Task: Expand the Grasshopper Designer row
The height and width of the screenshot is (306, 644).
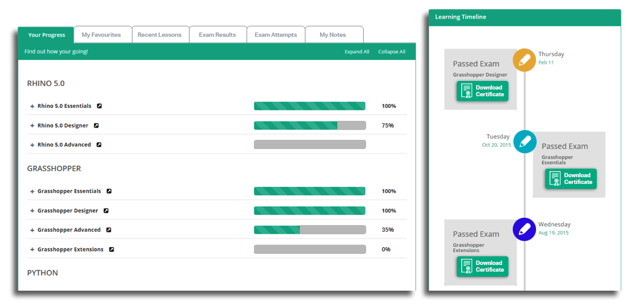Action: pos(32,211)
